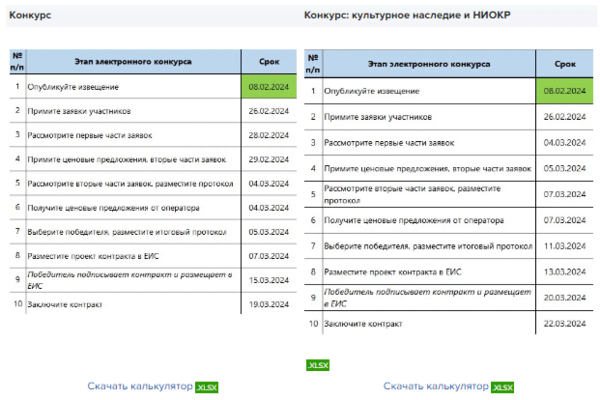Click the left table's "Срок" column header
The image size is (600, 400).
268,61
